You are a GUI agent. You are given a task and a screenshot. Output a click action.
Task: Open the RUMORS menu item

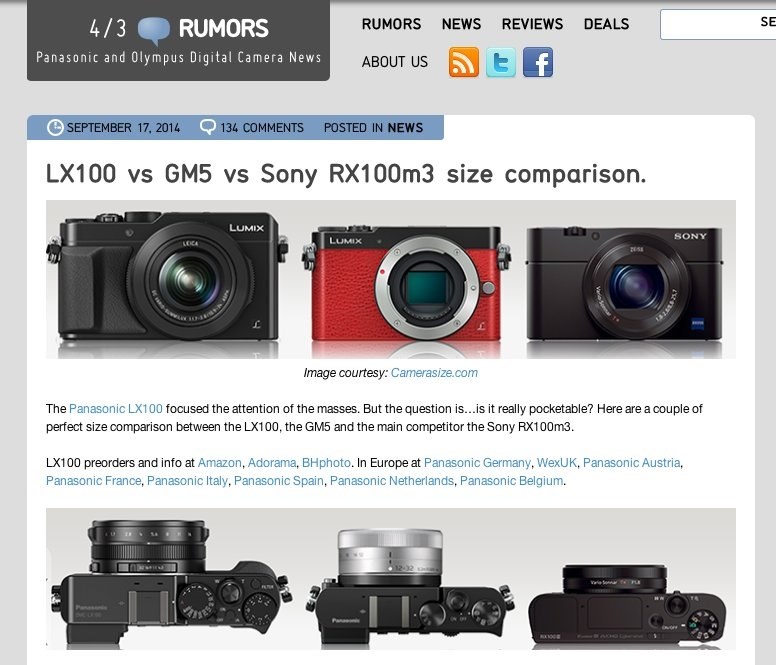tap(391, 24)
